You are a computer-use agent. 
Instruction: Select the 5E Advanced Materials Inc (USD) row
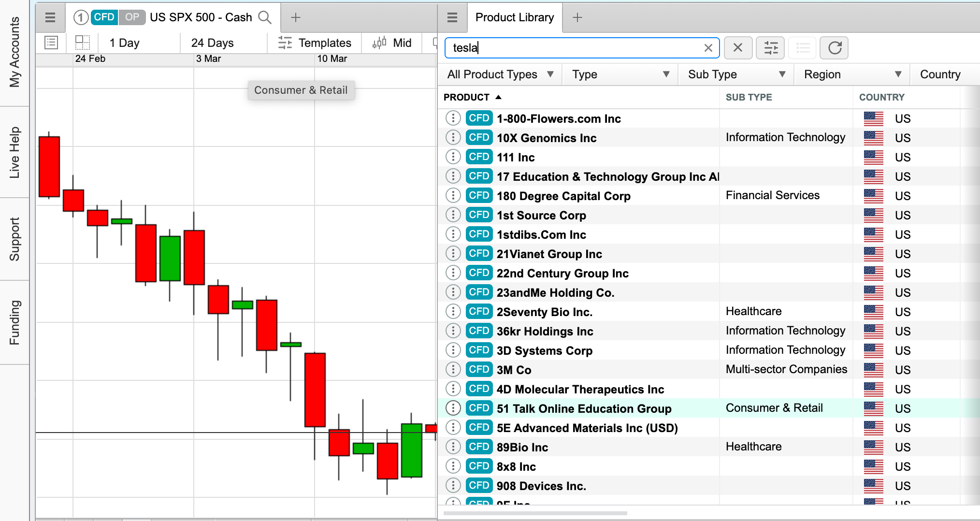(708, 427)
